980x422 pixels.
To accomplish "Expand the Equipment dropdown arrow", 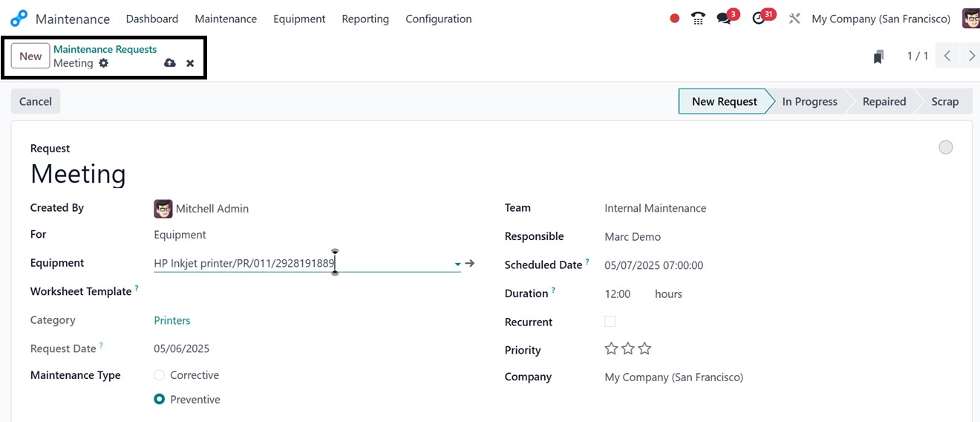I will click(457, 264).
